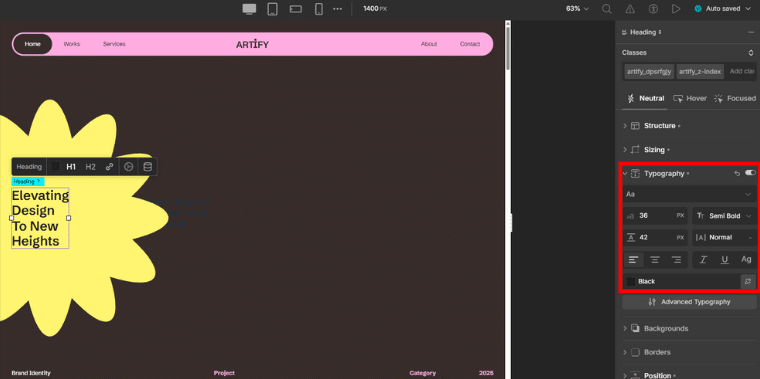The height and width of the screenshot is (379, 760).
Task: Click Works in the site navbar
Action: (72, 44)
